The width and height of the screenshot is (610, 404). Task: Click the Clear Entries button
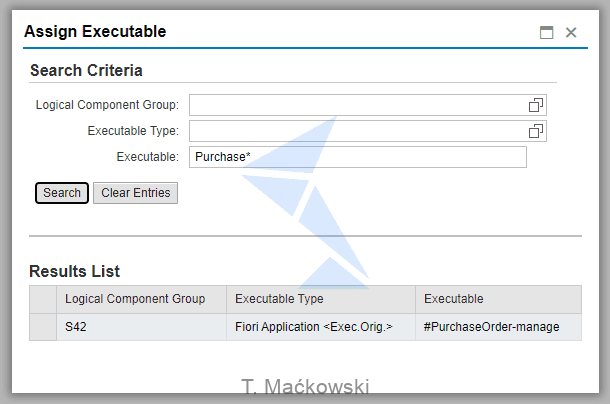(x=135, y=193)
